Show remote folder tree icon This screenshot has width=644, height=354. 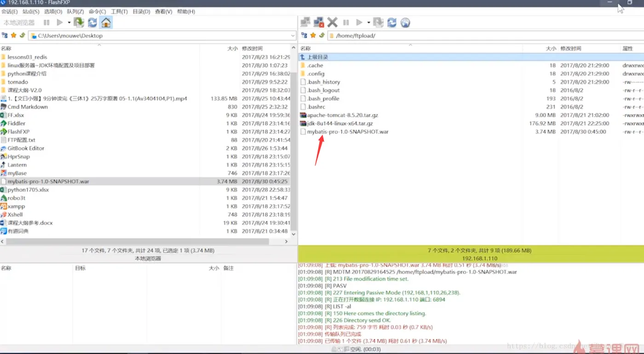(x=304, y=35)
